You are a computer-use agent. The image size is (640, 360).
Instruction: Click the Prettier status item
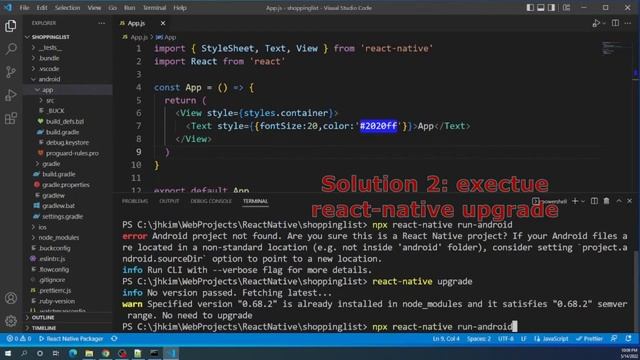pos(589,339)
